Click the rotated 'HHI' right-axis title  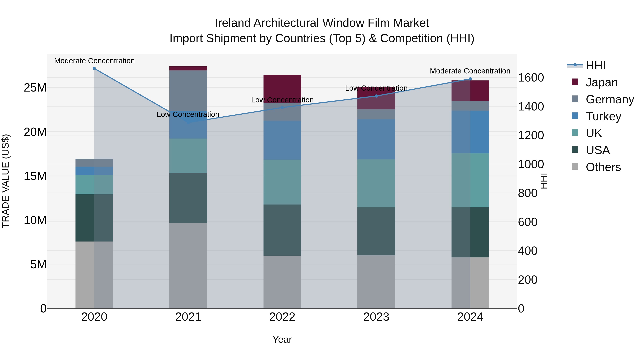click(544, 181)
